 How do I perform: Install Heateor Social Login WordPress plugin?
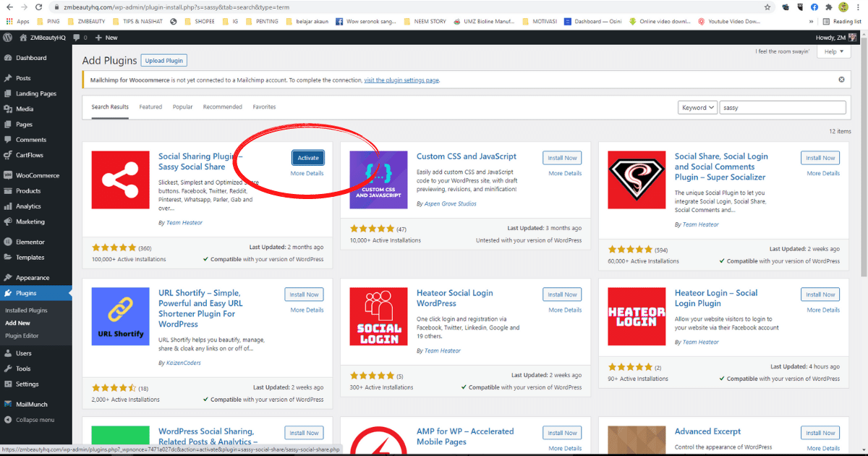[562, 295]
